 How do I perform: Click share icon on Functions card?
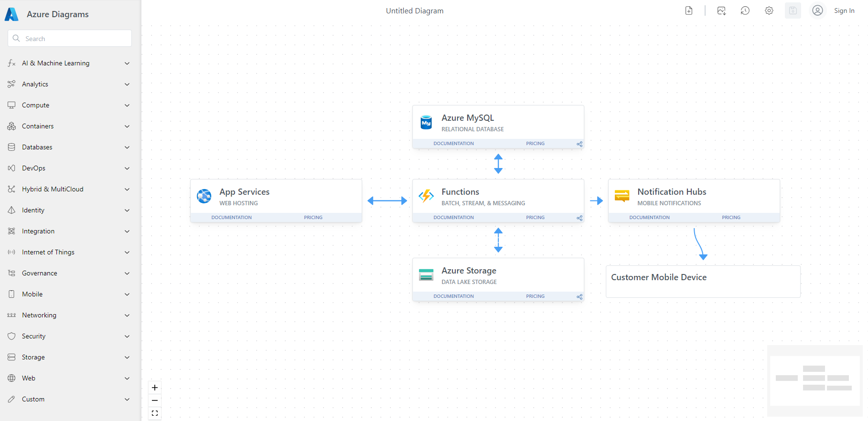pyautogui.click(x=579, y=218)
